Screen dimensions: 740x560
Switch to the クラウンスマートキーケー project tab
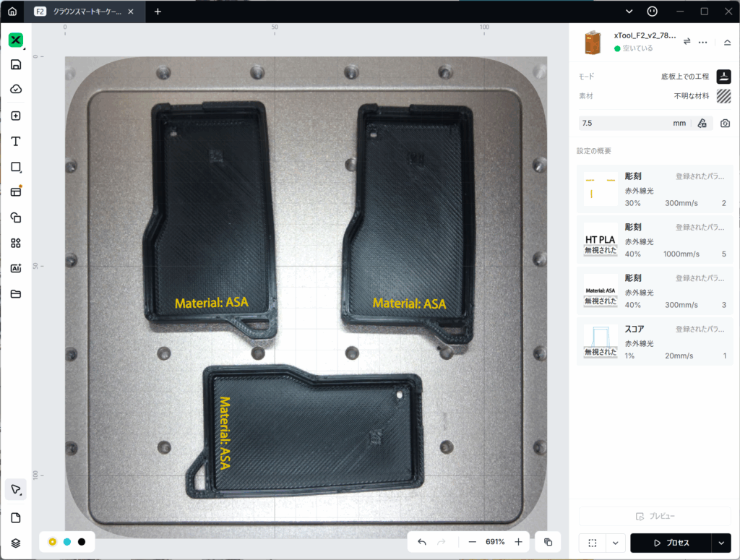tap(85, 12)
